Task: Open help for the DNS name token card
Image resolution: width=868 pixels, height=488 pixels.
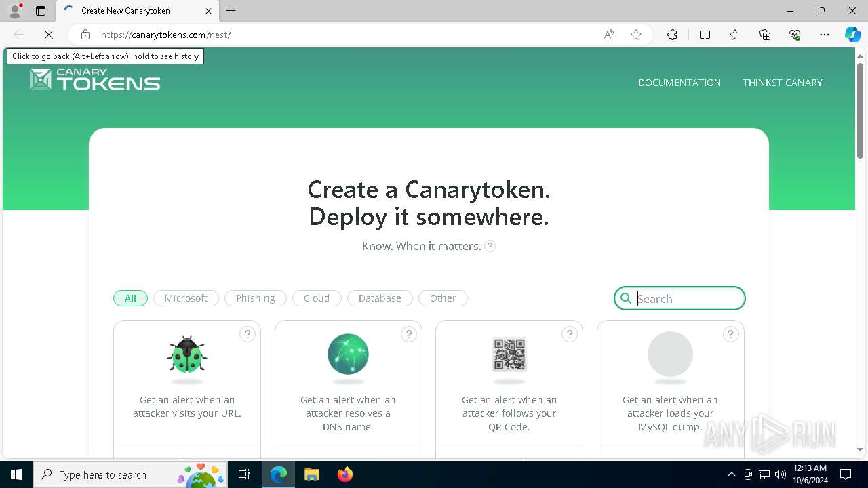Action: pos(408,334)
